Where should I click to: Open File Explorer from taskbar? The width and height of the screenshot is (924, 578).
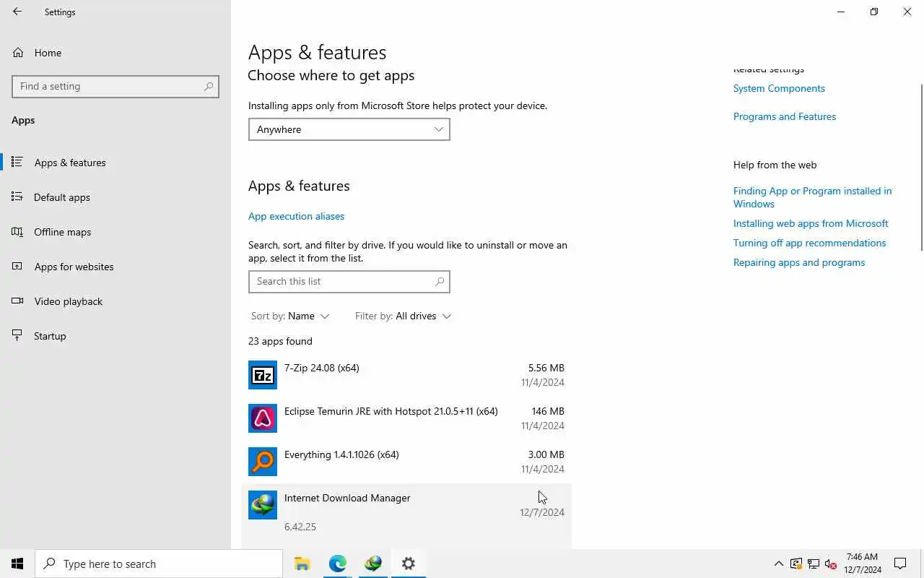click(302, 564)
